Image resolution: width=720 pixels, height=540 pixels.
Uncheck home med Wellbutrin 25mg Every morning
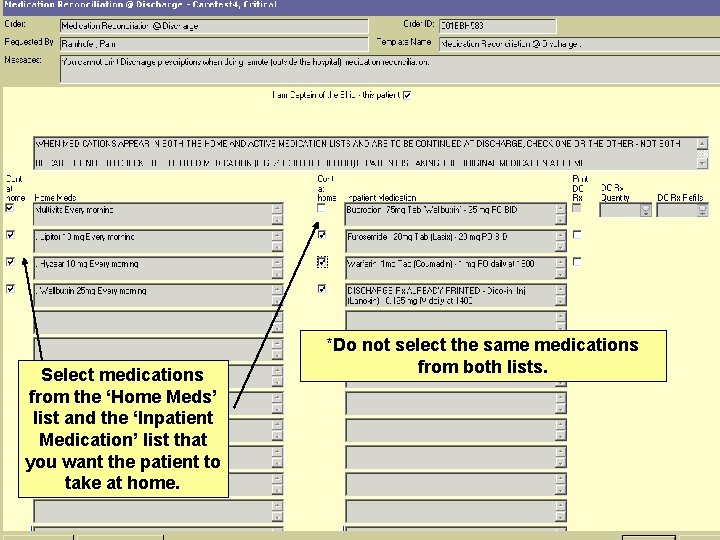click(x=10, y=289)
